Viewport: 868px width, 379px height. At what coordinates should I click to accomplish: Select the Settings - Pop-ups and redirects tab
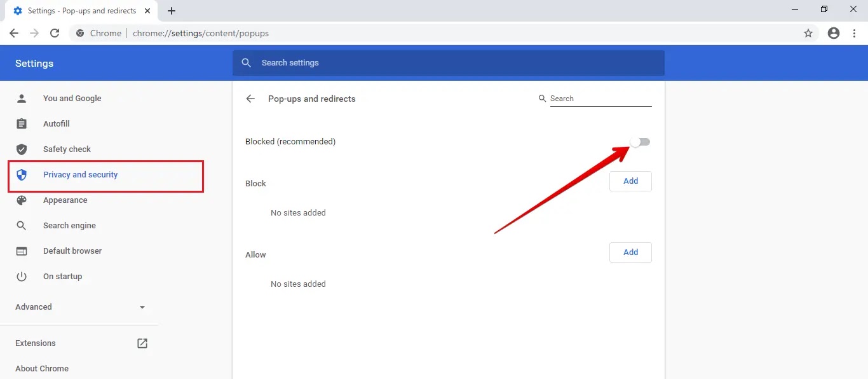(x=83, y=11)
